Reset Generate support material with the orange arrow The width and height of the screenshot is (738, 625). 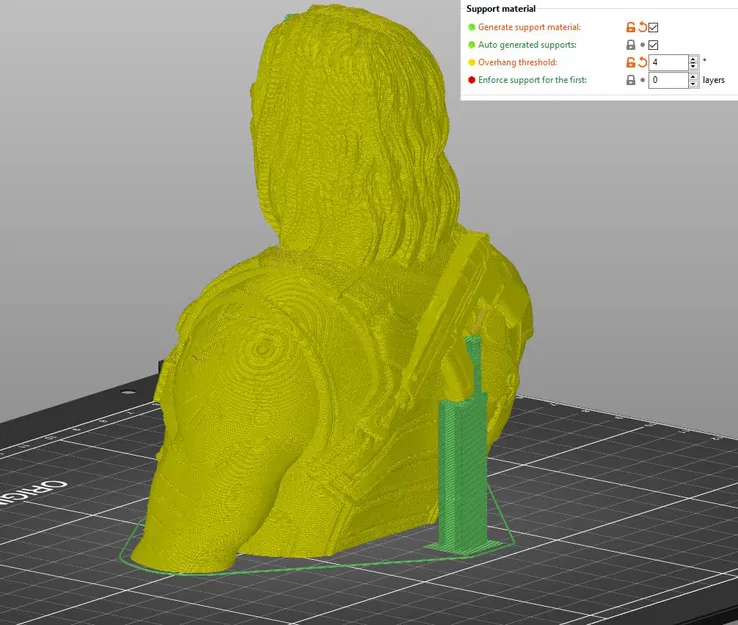[642, 27]
